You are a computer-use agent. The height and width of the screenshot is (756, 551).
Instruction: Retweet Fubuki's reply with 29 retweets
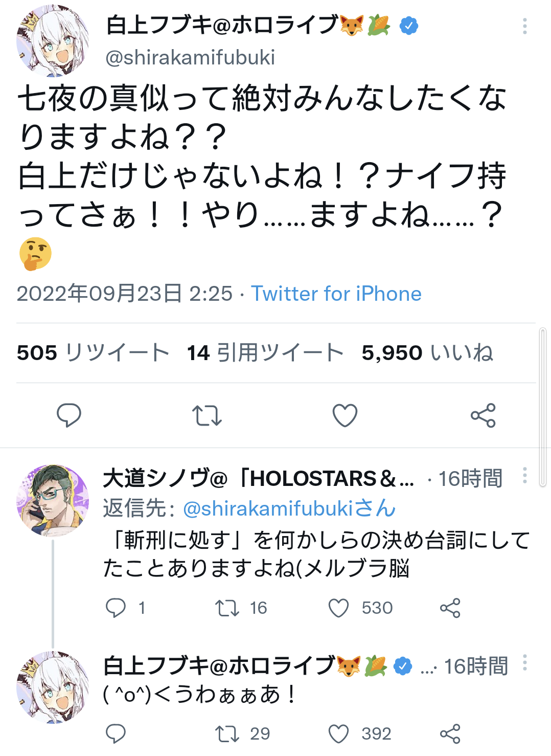(x=227, y=733)
